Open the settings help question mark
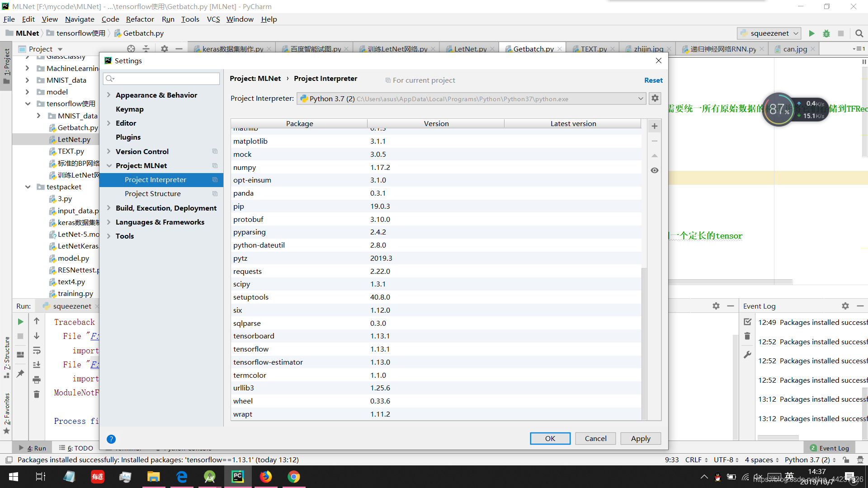This screenshot has width=868, height=488. pyautogui.click(x=111, y=439)
